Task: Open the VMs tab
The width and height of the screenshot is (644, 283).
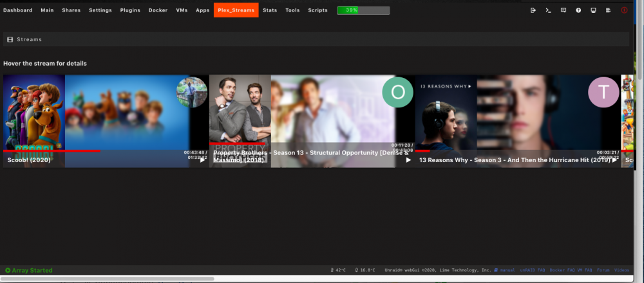Action: pos(182,10)
